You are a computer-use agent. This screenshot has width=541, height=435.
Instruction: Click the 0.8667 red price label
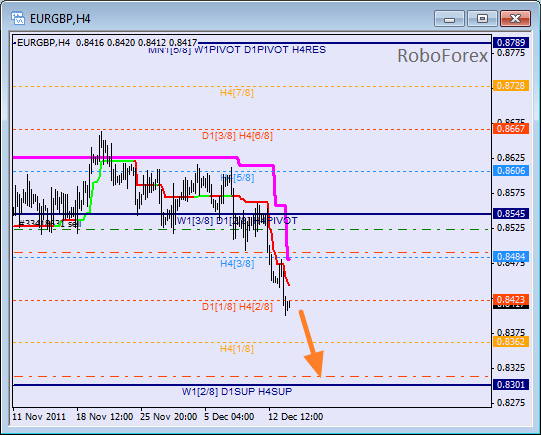click(511, 129)
